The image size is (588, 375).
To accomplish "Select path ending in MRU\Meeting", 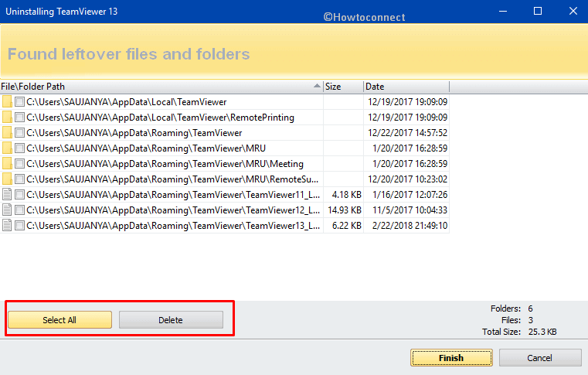I will (165, 164).
